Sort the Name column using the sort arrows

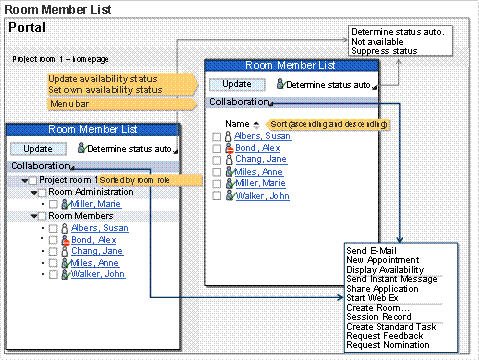tap(256, 125)
